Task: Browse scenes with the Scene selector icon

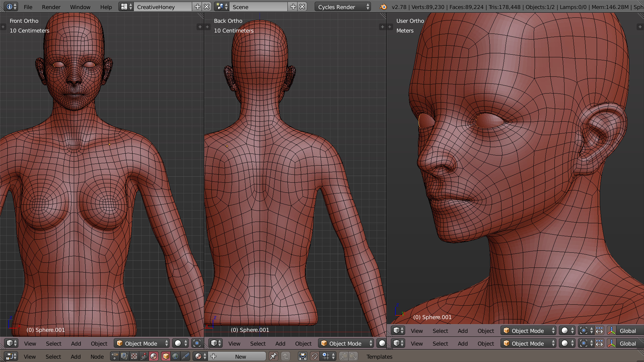Action: [x=222, y=7]
